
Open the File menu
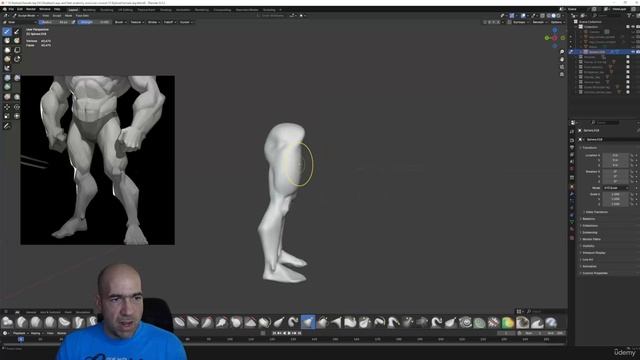point(11,9)
